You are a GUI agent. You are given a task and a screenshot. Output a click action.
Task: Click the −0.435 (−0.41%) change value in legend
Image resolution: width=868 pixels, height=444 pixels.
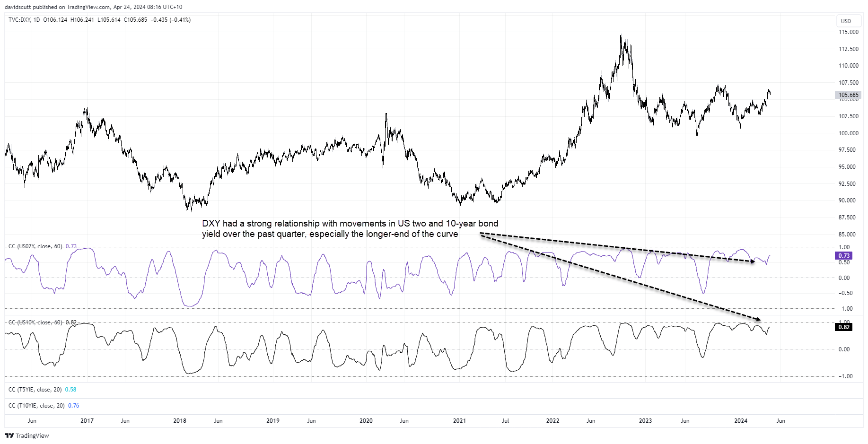(x=171, y=20)
